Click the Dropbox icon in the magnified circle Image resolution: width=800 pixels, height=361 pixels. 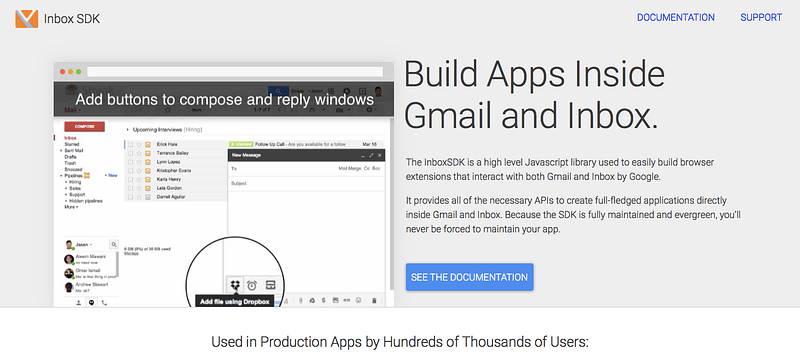click(x=235, y=285)
